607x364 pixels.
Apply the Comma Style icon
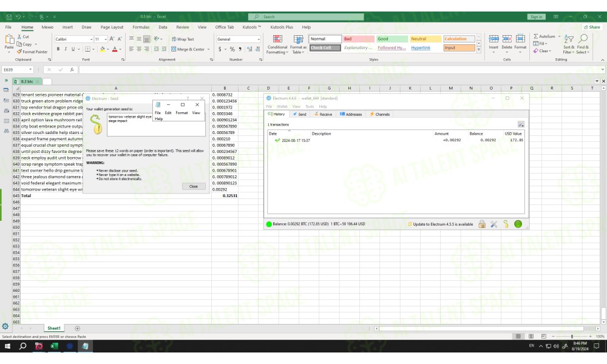tap(240, 49)
